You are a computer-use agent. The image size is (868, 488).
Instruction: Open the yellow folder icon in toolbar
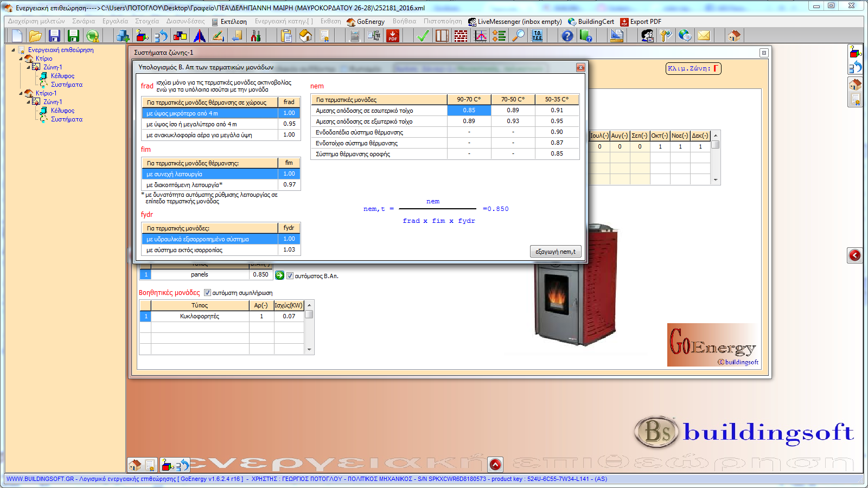pyautogui.click(x=35, y=36)
